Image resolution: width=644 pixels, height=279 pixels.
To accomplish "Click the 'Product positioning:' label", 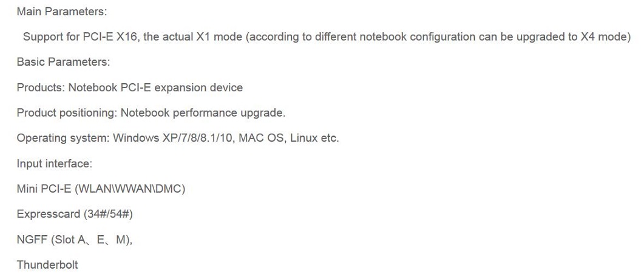I will coord(67,112).
